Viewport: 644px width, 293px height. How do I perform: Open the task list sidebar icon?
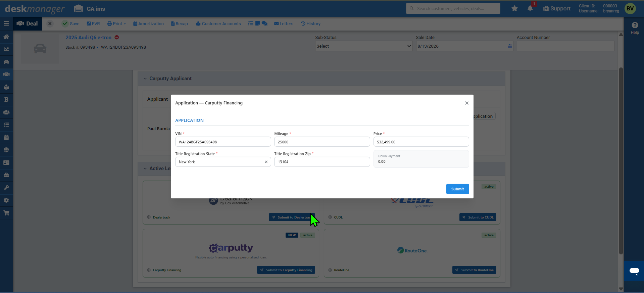[x=6, y=125]
